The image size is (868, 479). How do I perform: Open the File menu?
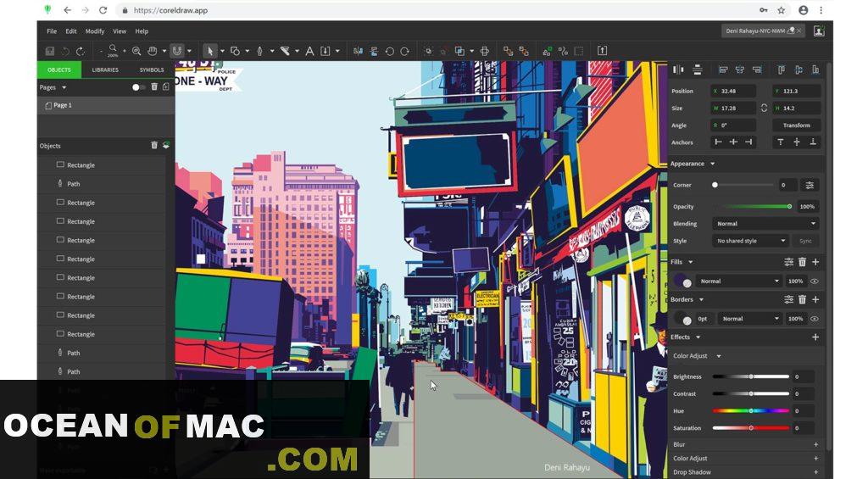point(52,31)
